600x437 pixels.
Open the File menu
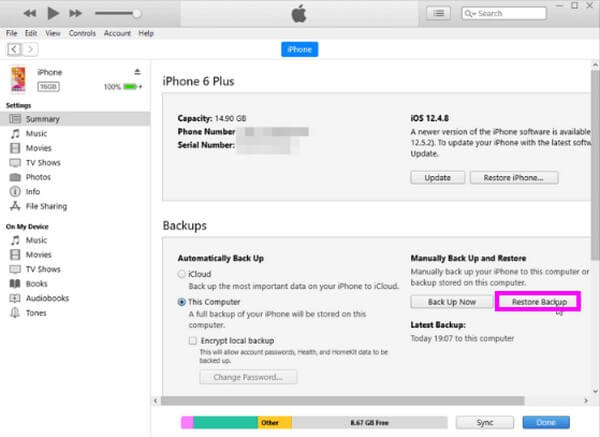11,33
